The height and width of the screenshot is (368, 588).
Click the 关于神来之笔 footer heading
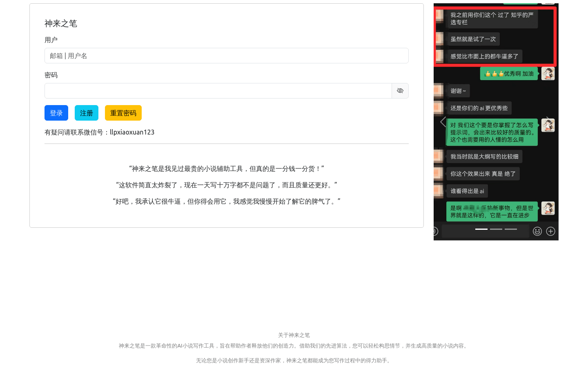294,335
